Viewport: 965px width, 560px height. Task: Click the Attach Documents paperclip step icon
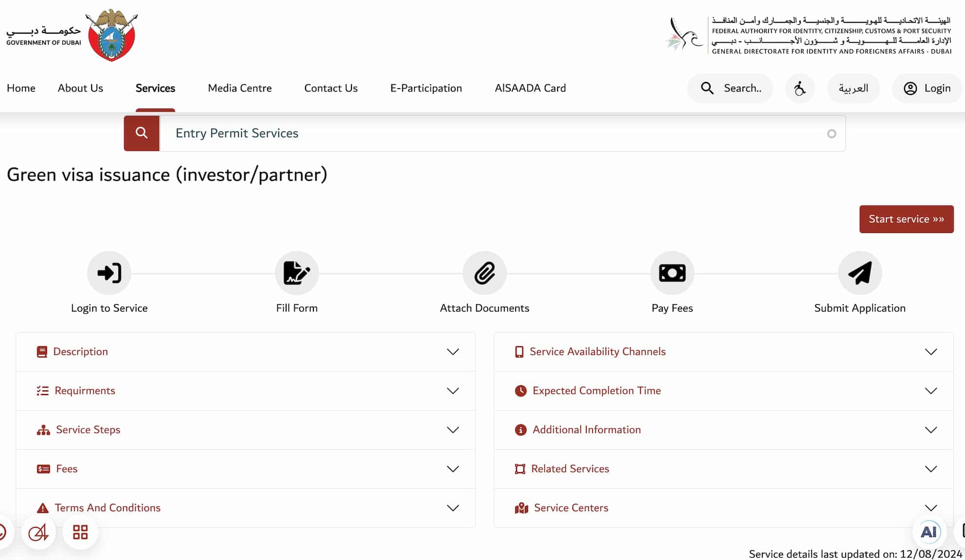(x=484, y=273)
